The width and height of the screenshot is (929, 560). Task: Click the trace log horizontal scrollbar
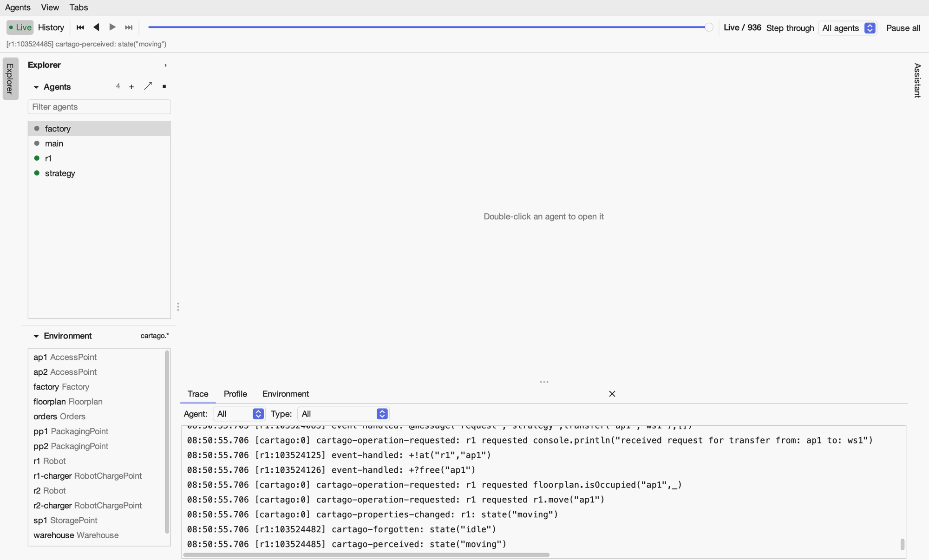[x=366, y=554]
